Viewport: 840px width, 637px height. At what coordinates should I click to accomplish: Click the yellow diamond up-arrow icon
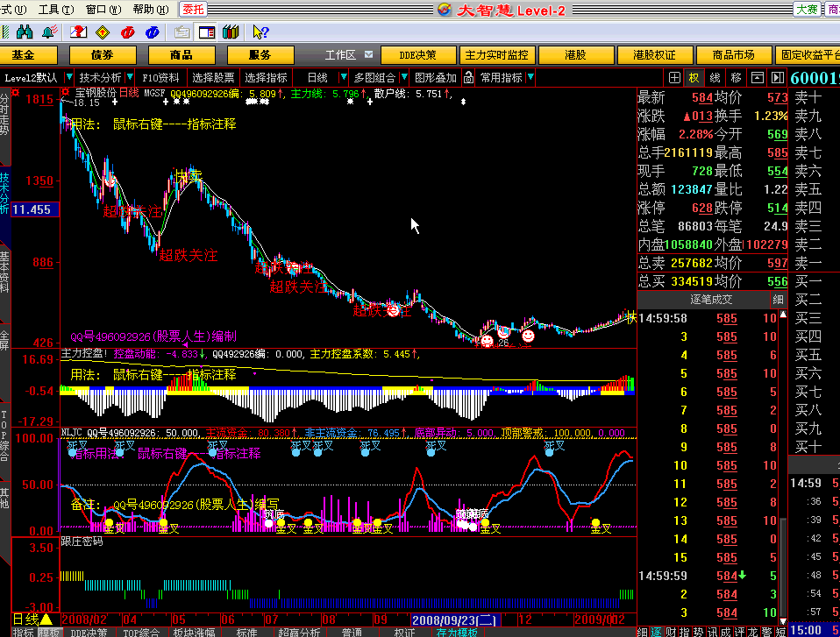[x=103, y=32]
